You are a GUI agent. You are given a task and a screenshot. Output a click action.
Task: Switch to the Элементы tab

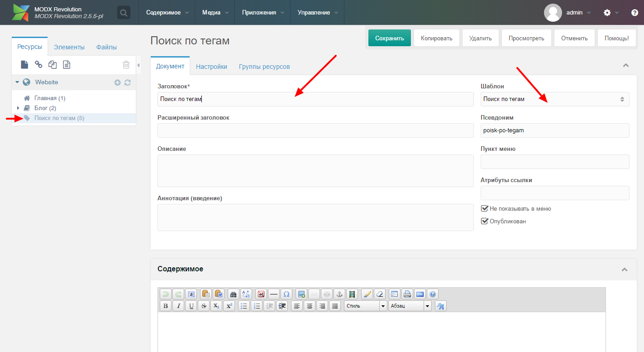click(x=69, y=47)
